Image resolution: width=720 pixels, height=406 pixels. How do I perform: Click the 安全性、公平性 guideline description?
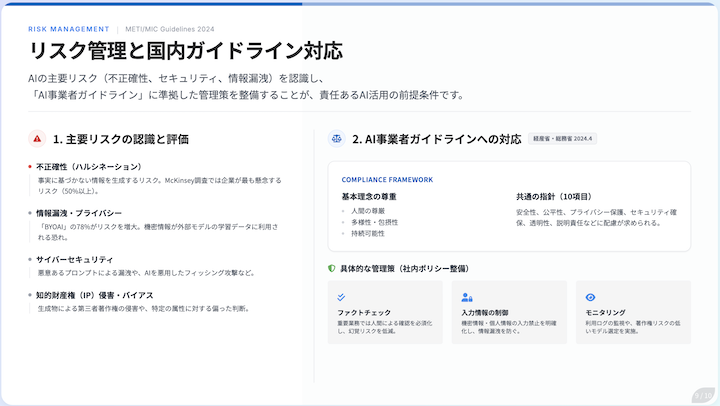(596, 218)
